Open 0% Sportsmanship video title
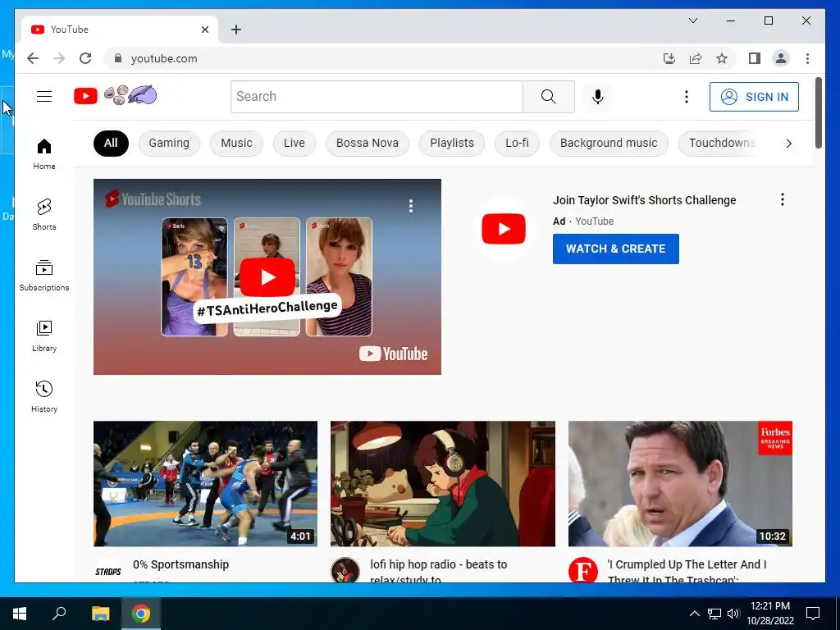 [180, 564]
